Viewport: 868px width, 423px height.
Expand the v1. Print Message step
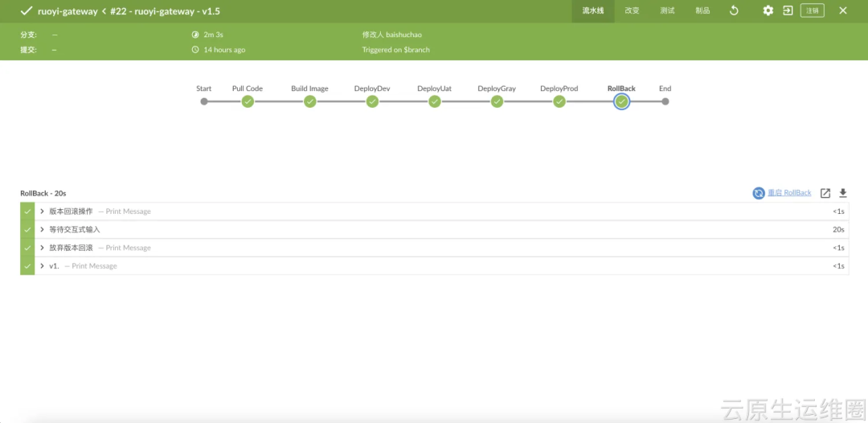click(42, 265)
